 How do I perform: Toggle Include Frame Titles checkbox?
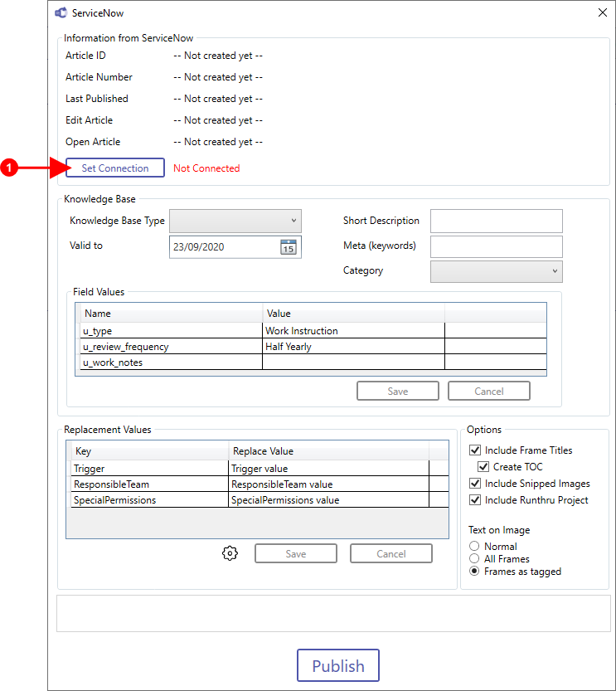pyautogui.click(x=475, y=450)
